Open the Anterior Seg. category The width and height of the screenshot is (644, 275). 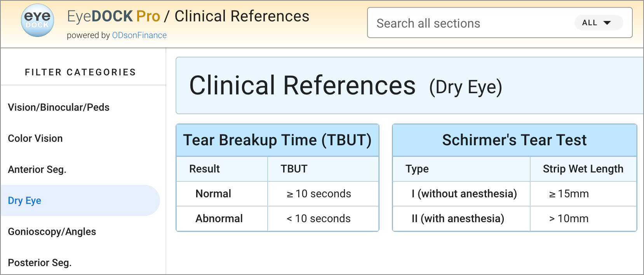pyautogui.click(x=37, y=169)
